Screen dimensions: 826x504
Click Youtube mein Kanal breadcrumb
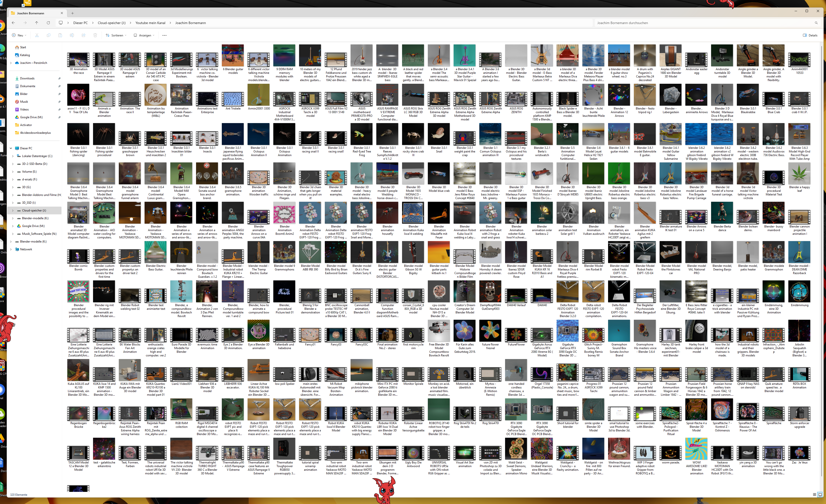[x=150, y=23]
